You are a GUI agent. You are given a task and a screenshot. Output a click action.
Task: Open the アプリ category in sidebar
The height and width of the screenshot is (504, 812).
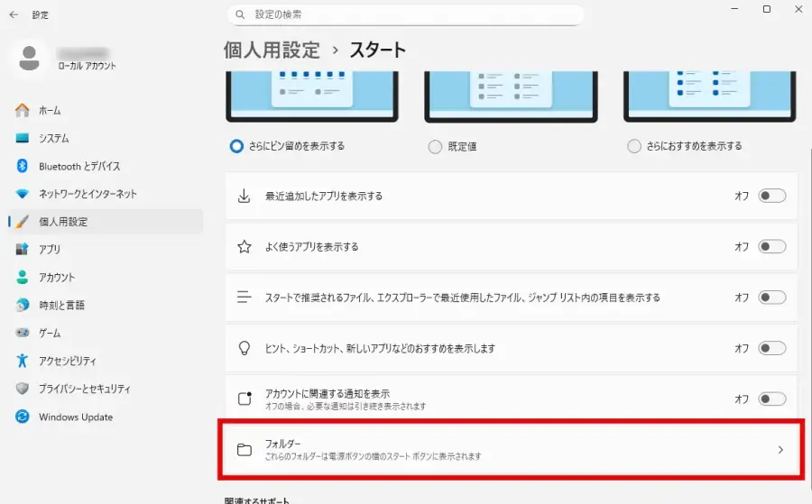pos(50,250)
